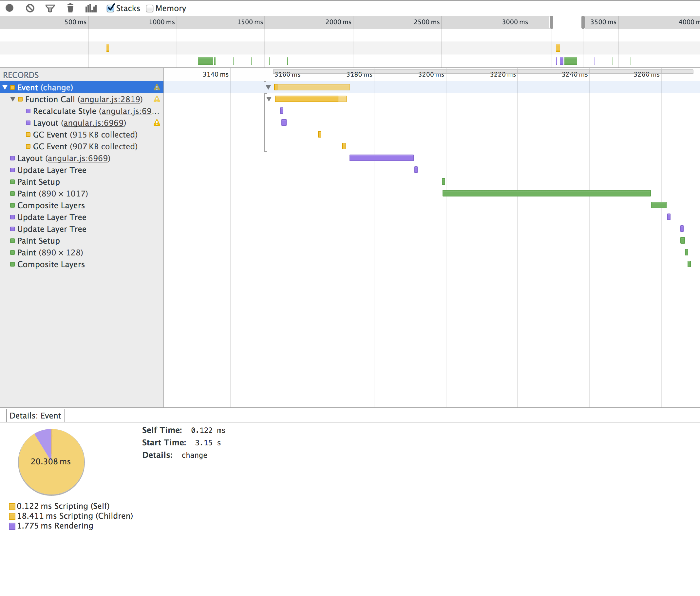The width and height of the screenshot is (700, 596).
Task: Click the record button in the toolbar
Action: coord(9,8)
